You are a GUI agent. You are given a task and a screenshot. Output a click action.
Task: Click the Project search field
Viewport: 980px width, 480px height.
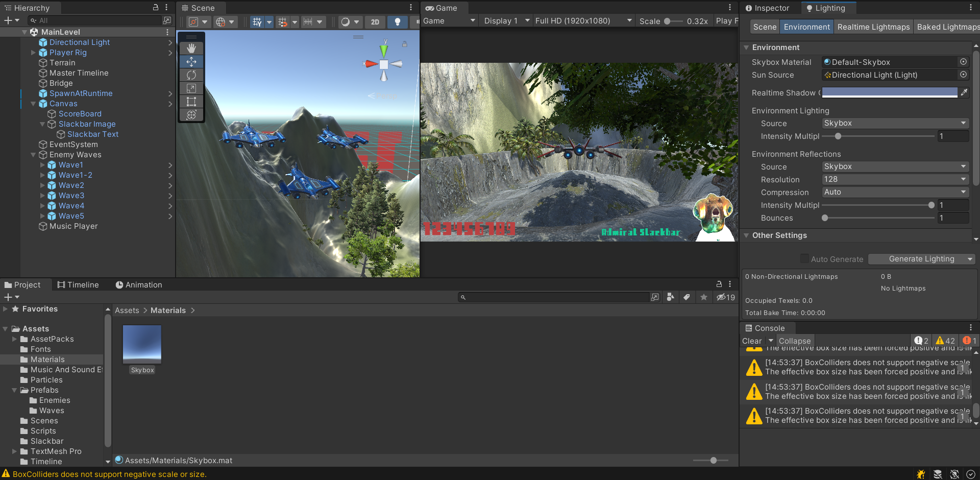(x=554, y=297)
